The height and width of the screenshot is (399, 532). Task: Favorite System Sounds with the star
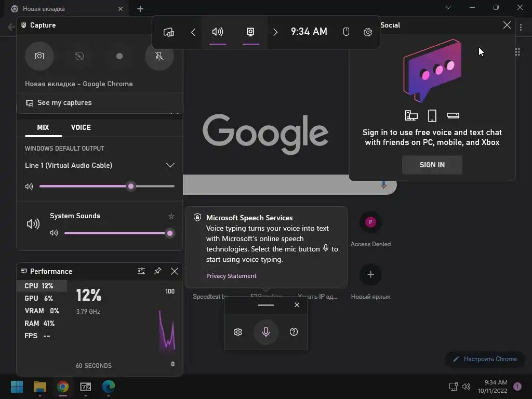coord(171,216)
